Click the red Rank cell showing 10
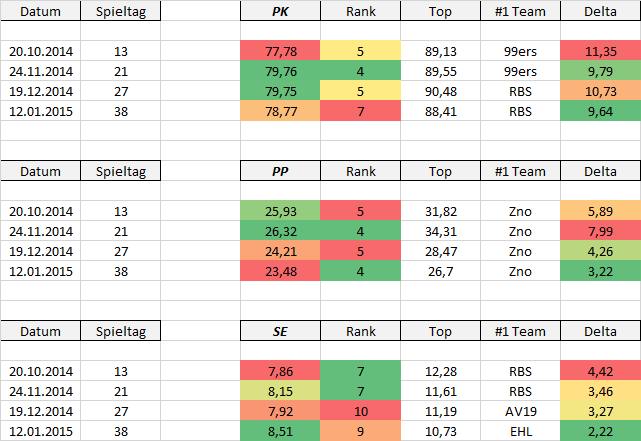Screen dimensions: 641x441 [x=361, y=411]
